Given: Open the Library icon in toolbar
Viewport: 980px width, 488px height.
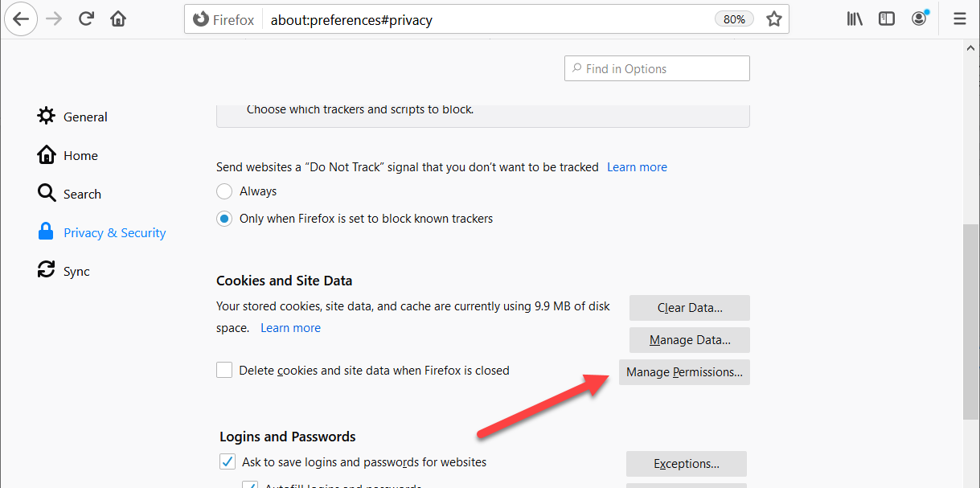Looking at the screenshot, I should click(855, 19).
